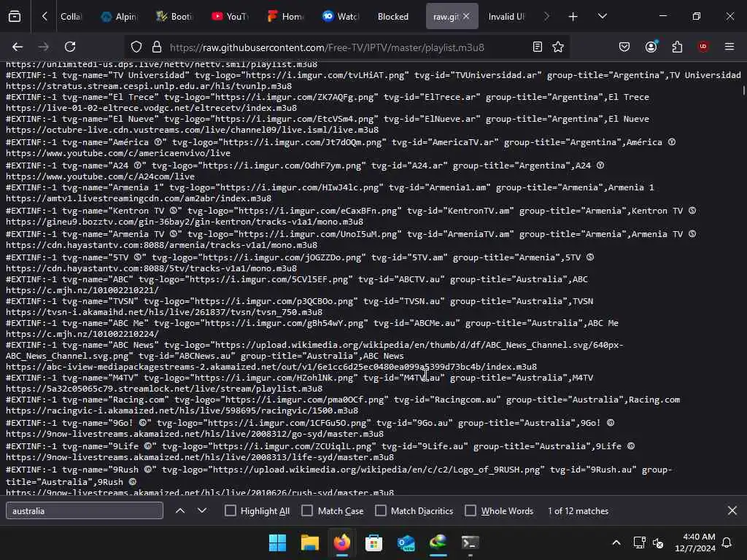
Task: Switch to the YouTube tab
Action: [x=230, y=17]
